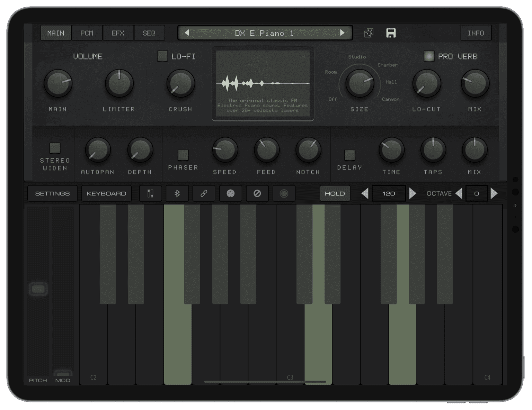Raise octave with the right arrow
532x410 pixels.
pyautogui.click(x=495, y=193)
